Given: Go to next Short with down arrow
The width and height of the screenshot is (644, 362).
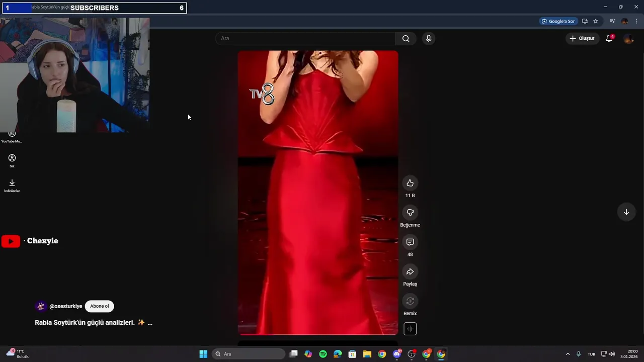Looking at the screenshot, I should [x=626, y=212].
